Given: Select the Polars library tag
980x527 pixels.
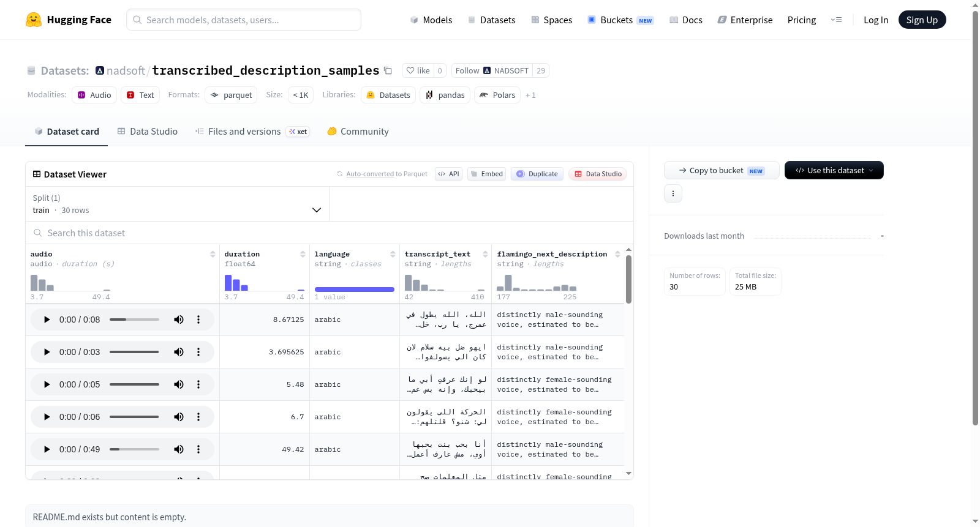Looking at the screenshot, I should coord(497,95).
